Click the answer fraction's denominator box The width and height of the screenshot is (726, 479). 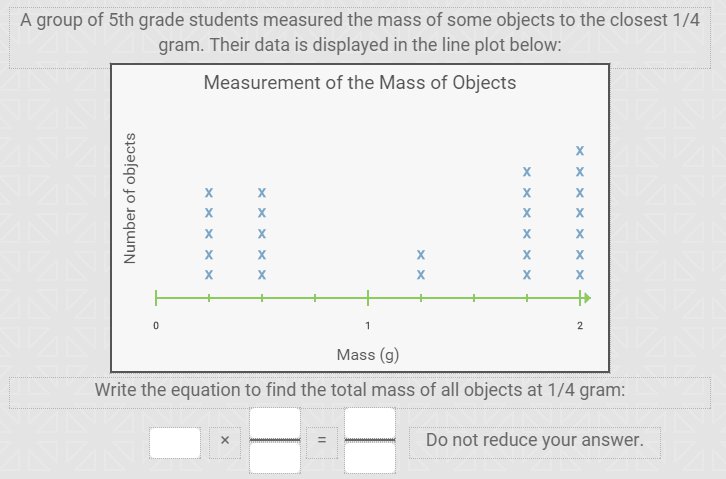[370, 458]
